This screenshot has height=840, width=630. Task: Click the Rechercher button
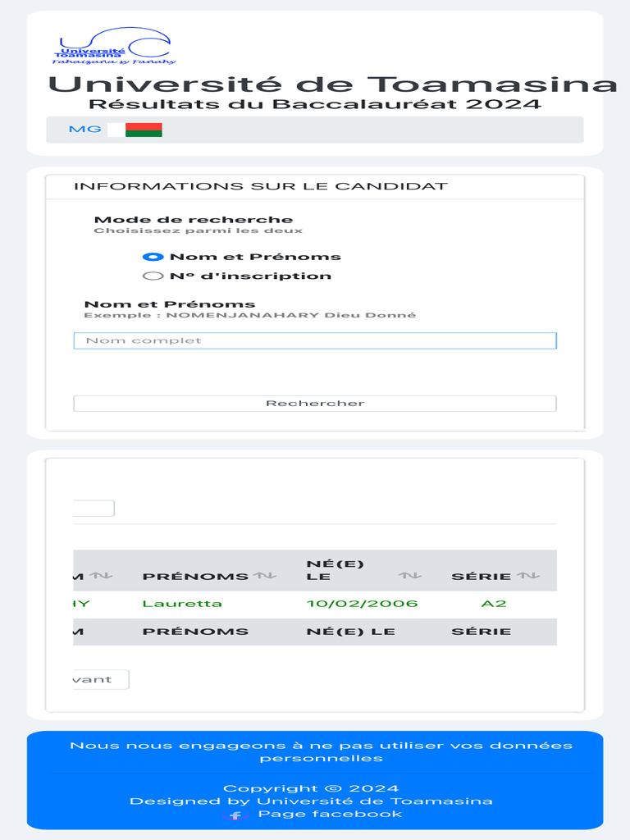[315, 404]
